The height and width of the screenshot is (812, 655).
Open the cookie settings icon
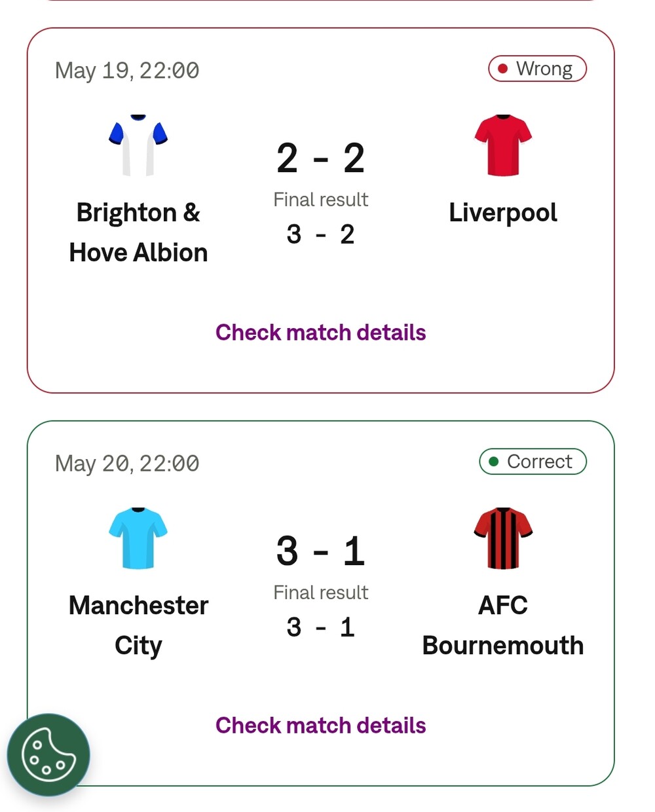coord(48,755)
